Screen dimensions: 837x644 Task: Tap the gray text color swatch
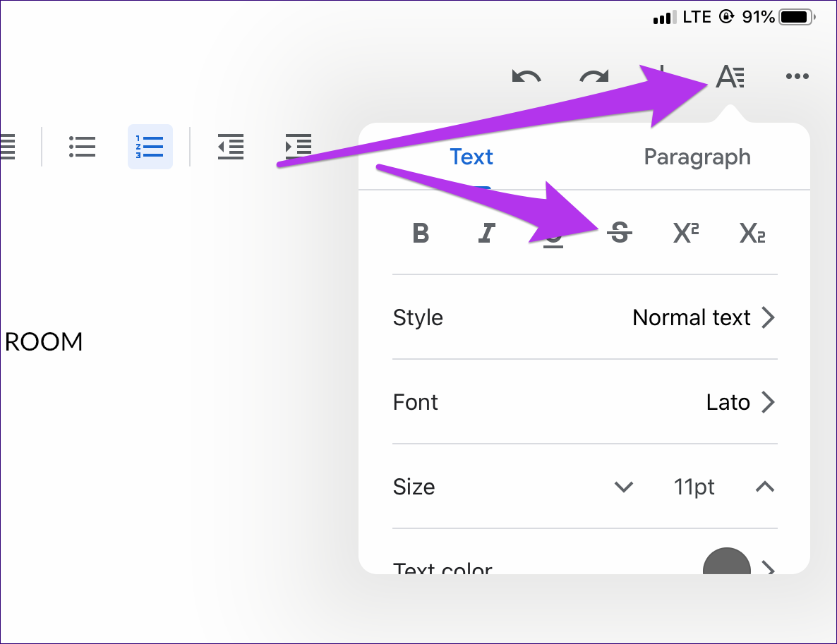pyautogui.click(x=726, y=561)
